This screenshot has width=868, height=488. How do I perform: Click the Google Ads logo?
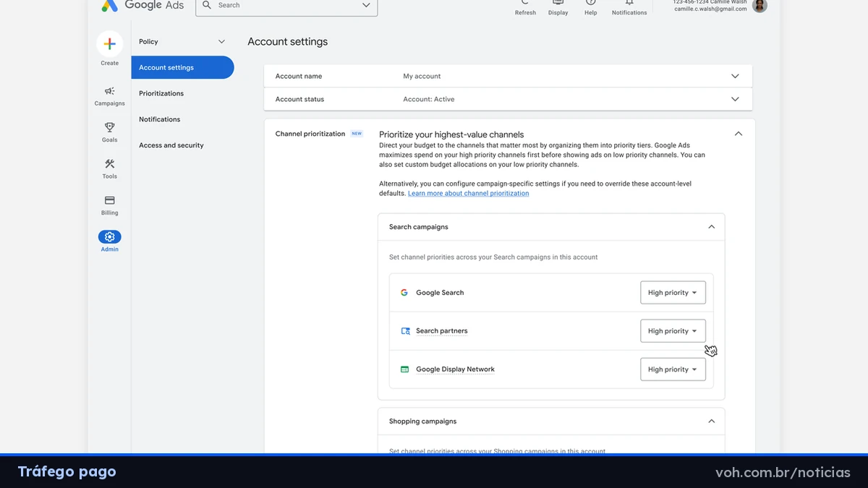click(142, 5)
